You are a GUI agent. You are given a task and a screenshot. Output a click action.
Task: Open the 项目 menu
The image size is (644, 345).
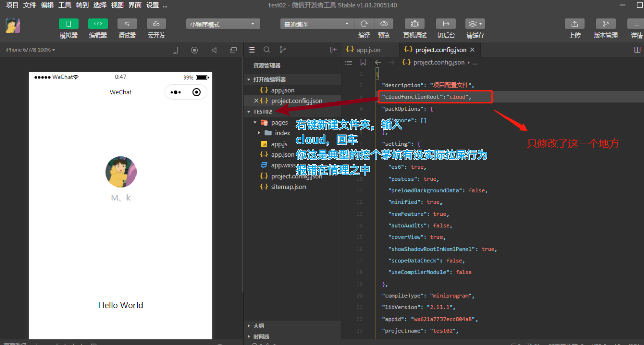12,5
